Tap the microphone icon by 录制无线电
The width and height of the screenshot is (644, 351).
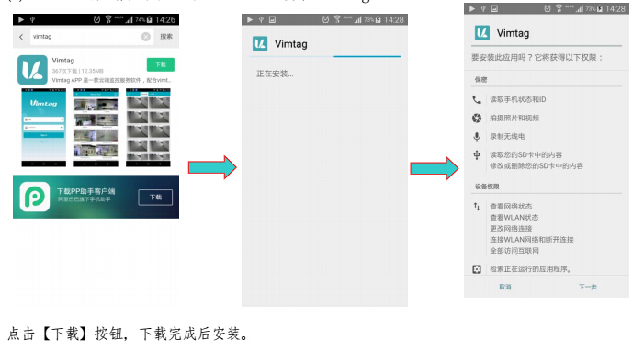click(477, 137)
